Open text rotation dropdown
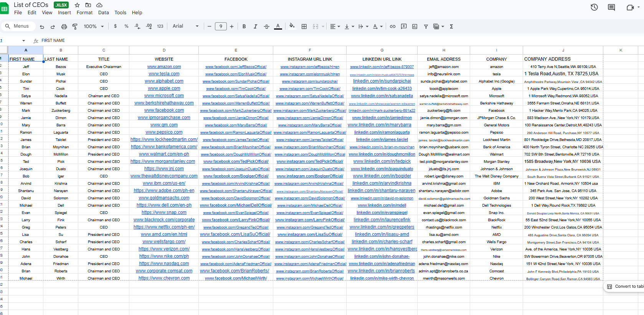644x315 pixels. pos(378,27)
